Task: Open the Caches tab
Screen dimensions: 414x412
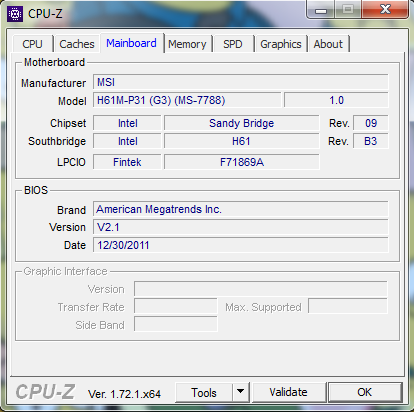Action: pyautogui.click(x=77, y=44)
